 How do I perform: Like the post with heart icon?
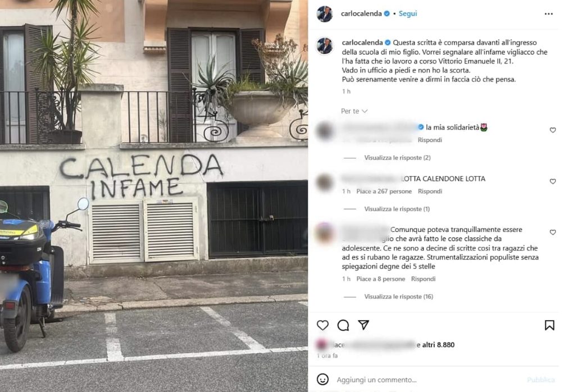coord(322,325)
